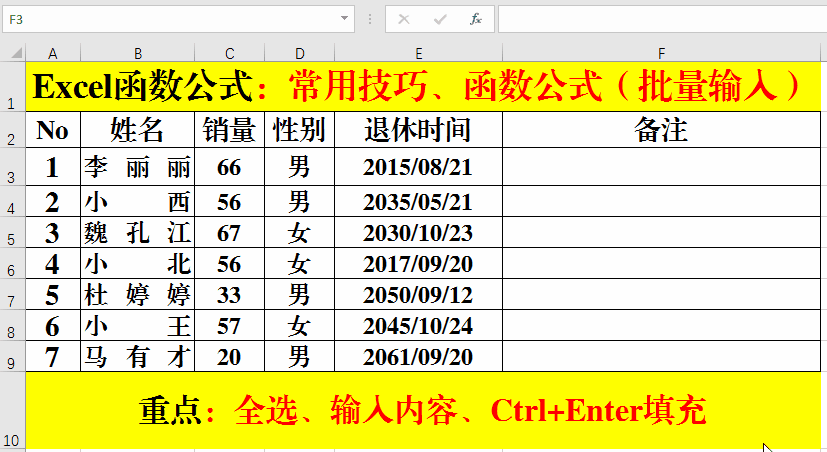Image resolution: width=827 pixels, height=452 pixels.
Task: Click the sales cell '66'
Action: coord(229,167)
